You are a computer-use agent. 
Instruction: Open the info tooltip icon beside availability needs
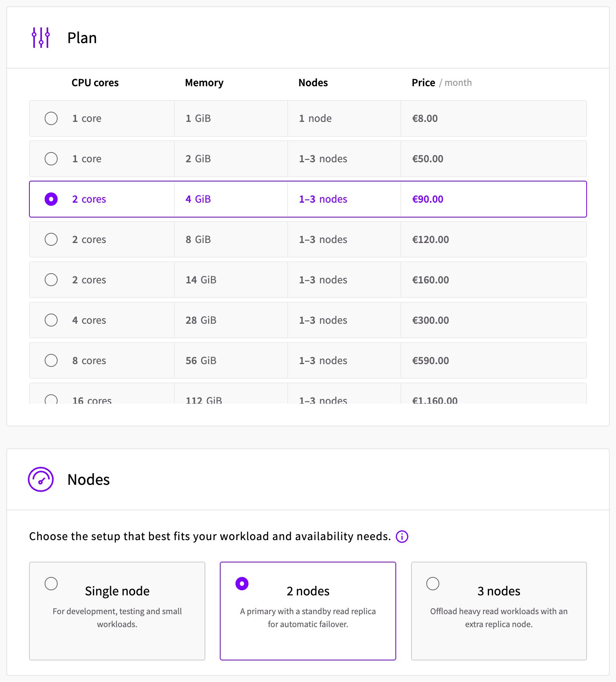point(402,536)
